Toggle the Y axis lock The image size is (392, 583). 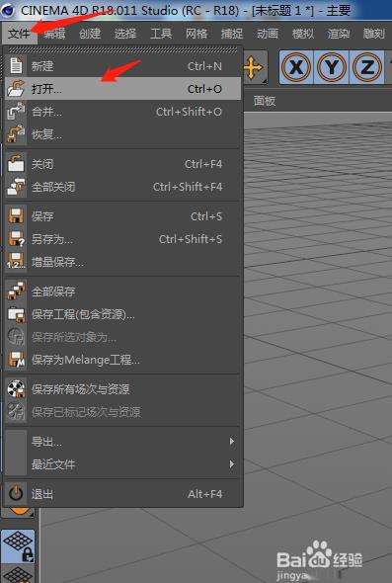pyautogui.click(x=331, y=67)
